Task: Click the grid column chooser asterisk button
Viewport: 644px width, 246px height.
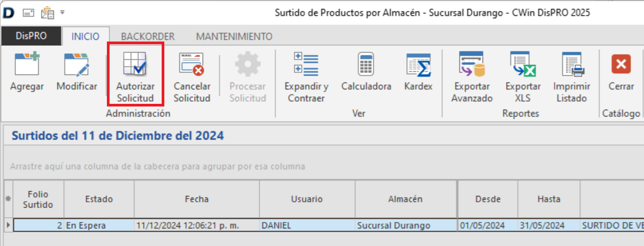Action: point(8,199)
